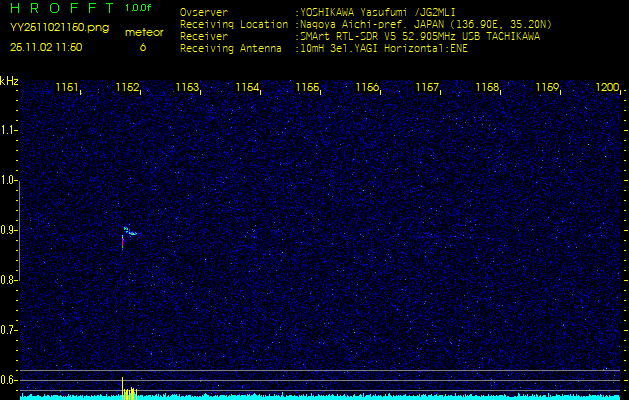The height and width of the screenshot is (400, 629).
Task: Click the 0.6 frequency axis label
Action: pos(9,380)
